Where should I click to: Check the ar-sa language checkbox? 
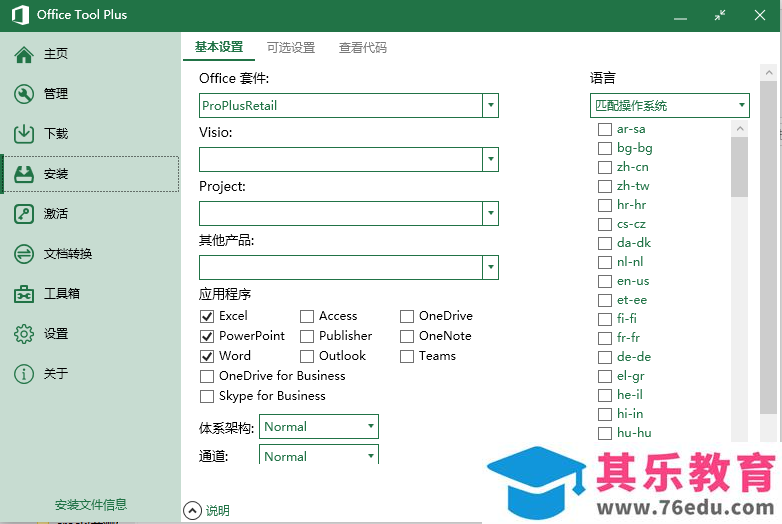604,130
